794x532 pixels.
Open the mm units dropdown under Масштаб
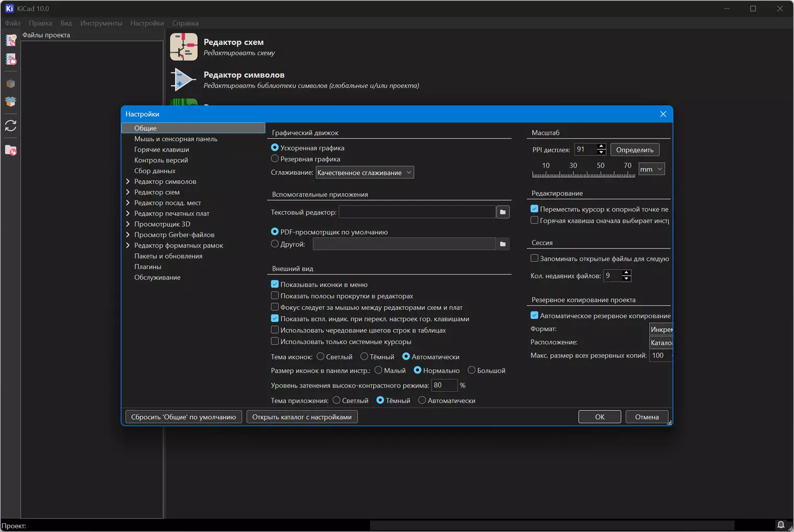652,169
